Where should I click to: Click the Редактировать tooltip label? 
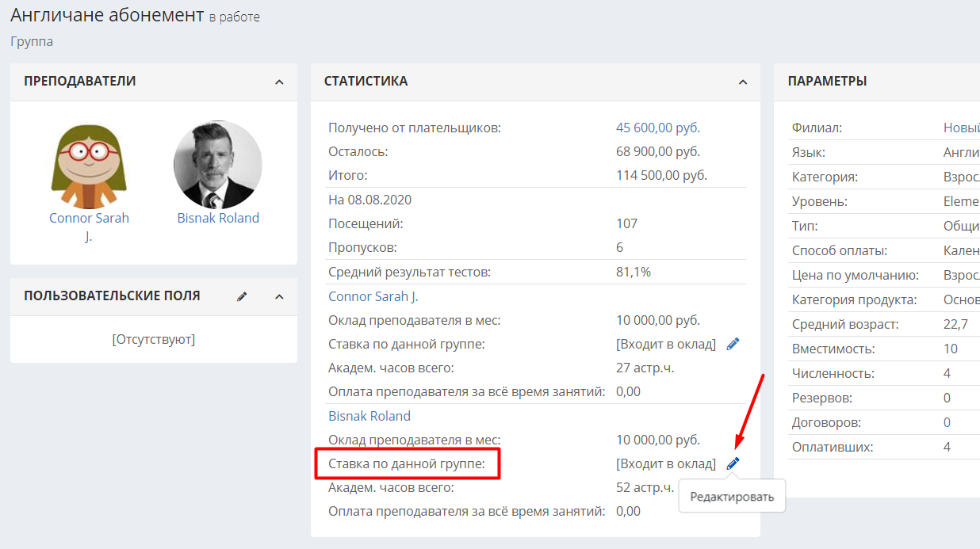coord(732,497)
